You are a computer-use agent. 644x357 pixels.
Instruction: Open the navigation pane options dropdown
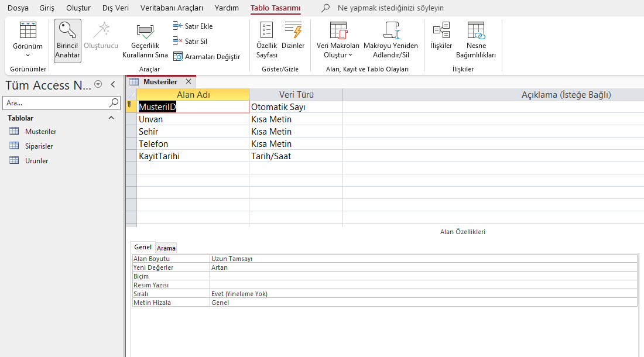(98, 84)
